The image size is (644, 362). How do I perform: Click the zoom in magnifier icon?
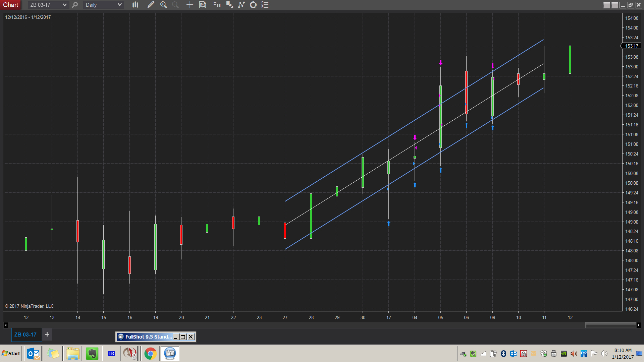[163, 5]
